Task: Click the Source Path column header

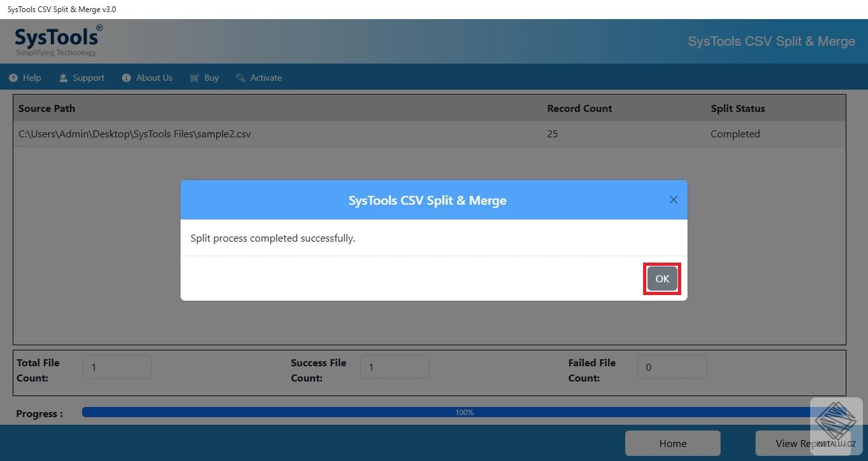Action: [x=46, y=108]
